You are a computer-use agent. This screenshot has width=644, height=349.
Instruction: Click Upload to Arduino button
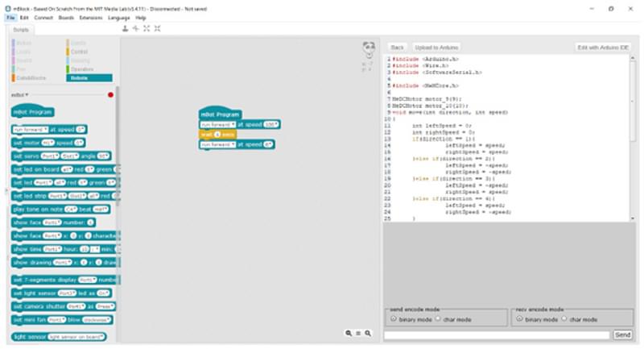(x=436, y=48)
